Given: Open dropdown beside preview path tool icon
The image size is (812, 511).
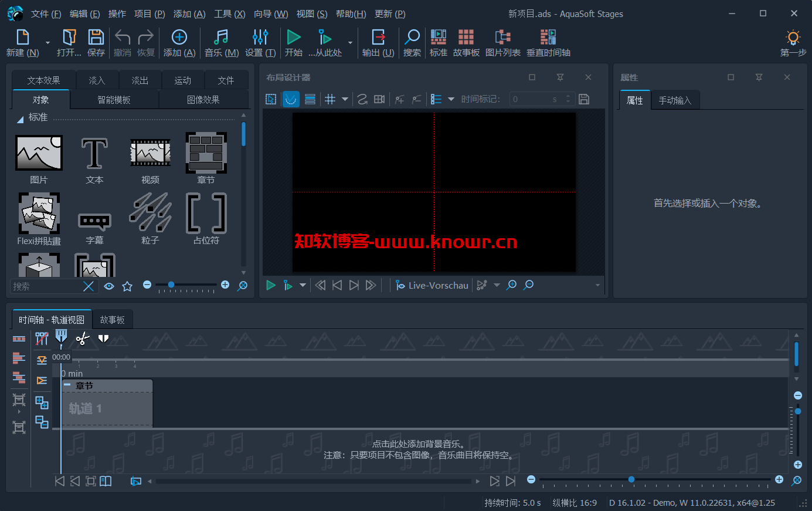Looking at the screenshot, I should (497, 285).
